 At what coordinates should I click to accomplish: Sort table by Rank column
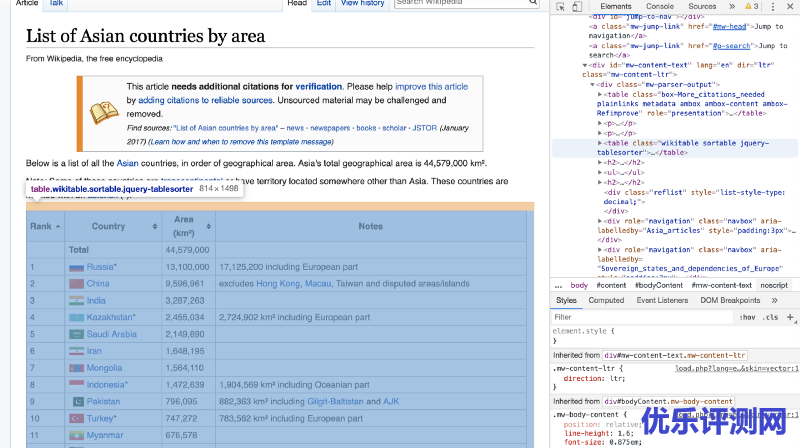click(x=45, y=226)
